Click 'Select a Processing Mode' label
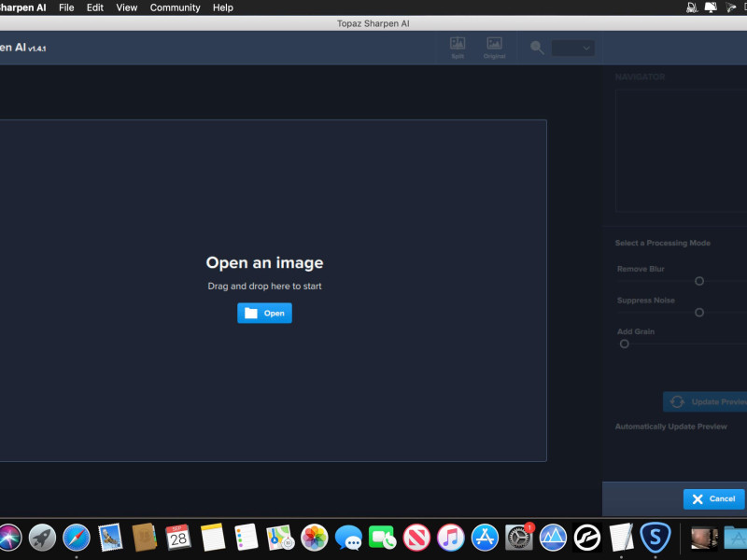 pos(663,243)
